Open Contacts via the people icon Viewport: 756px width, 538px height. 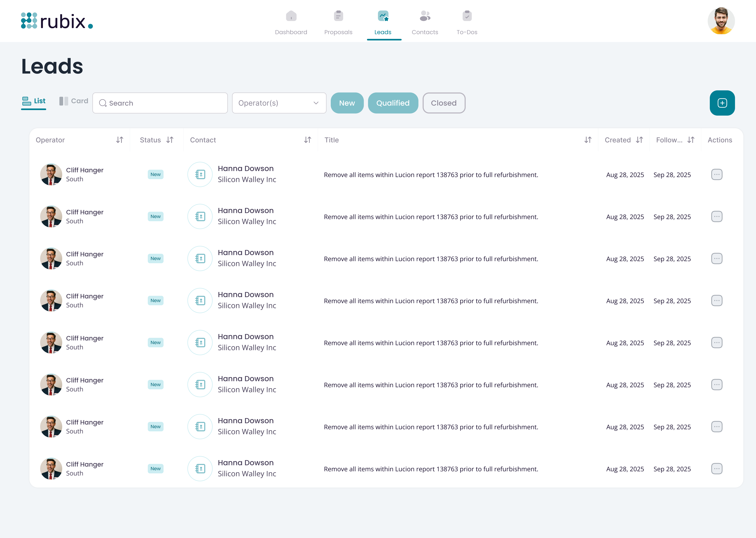click(425, 16)
